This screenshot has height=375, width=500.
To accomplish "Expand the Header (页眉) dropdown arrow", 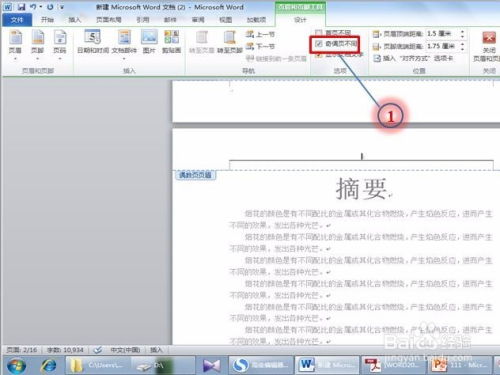I will 15,59.
